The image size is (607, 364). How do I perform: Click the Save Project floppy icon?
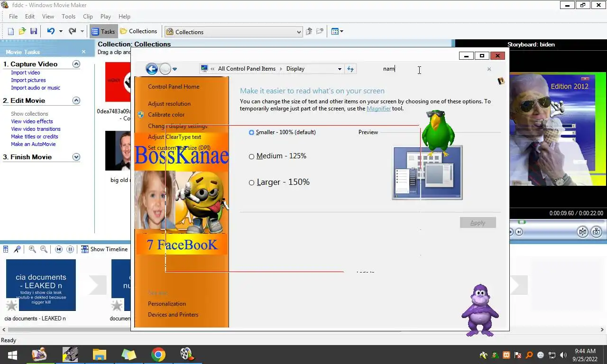pos(34,31)
